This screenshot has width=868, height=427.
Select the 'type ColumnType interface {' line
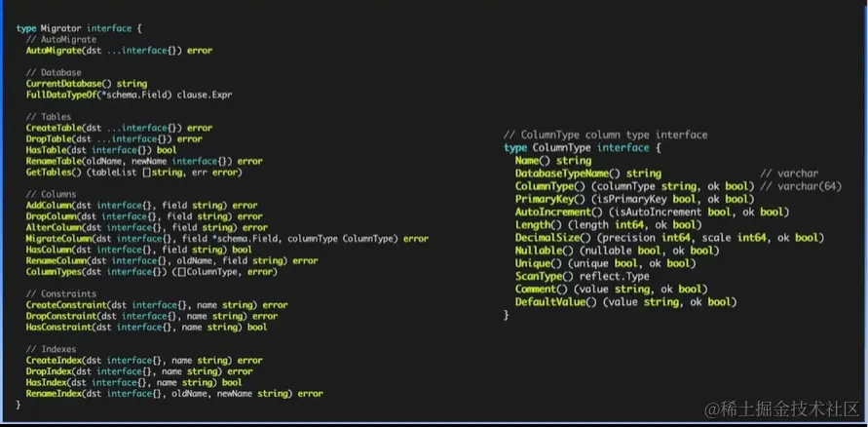click(x=583, y=148)
